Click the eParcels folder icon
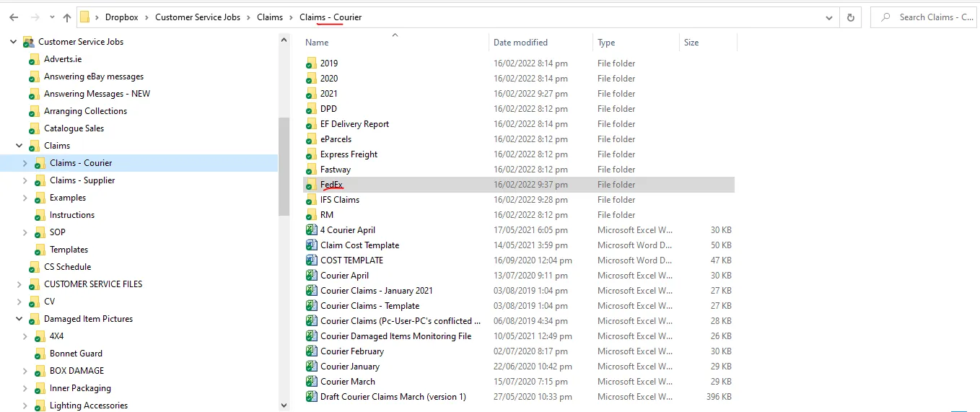 click(x=311, y=139)
